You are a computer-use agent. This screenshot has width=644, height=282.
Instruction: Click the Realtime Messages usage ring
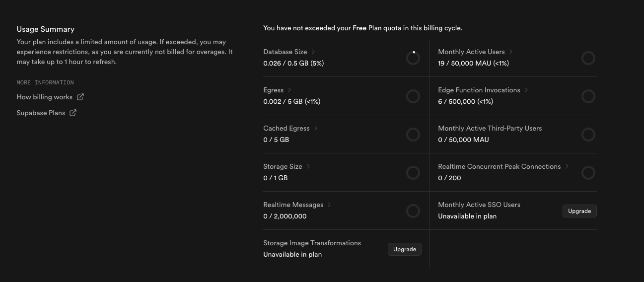(x=413, y=211)
